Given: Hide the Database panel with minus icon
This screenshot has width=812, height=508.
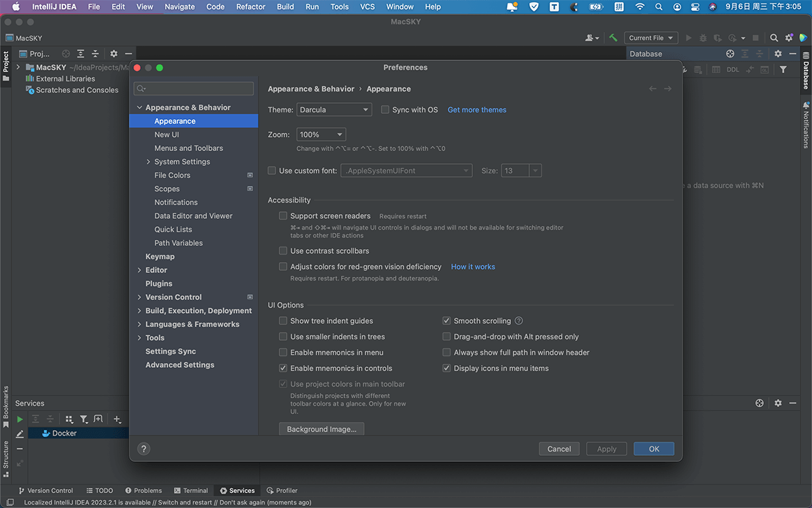Looking at the screenshot, I should point(792,54).
